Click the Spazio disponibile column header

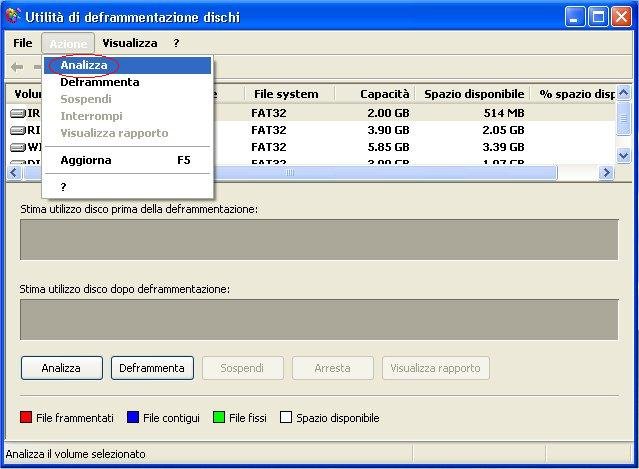tap(472, 94)
